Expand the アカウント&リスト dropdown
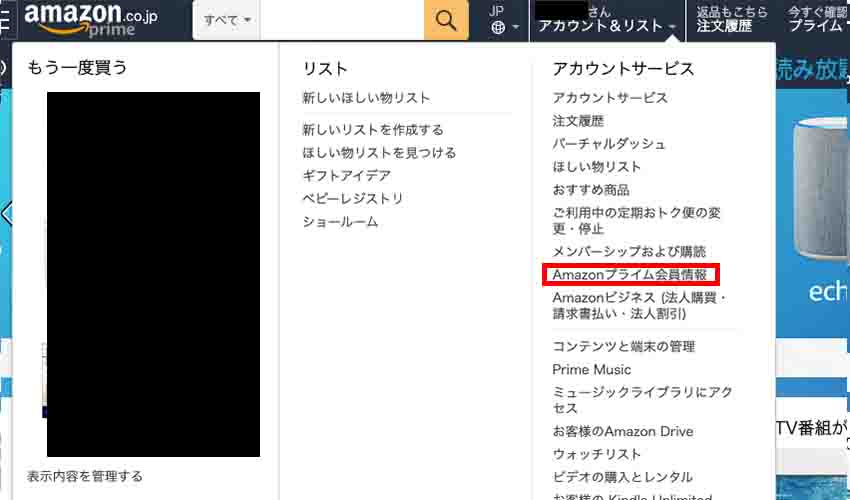Viewport: 850px width, 500px height. [608, 27]
